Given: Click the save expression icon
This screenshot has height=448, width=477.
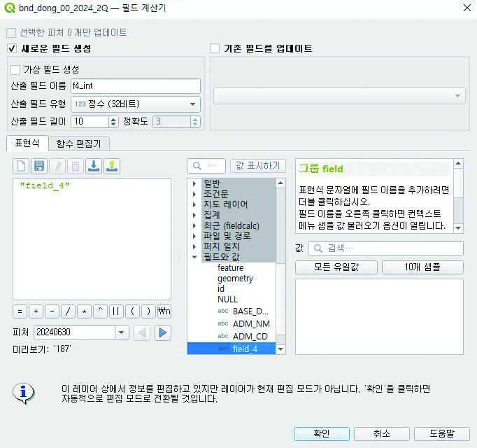Looking at the screenshot, I should (x=39, y=166).
